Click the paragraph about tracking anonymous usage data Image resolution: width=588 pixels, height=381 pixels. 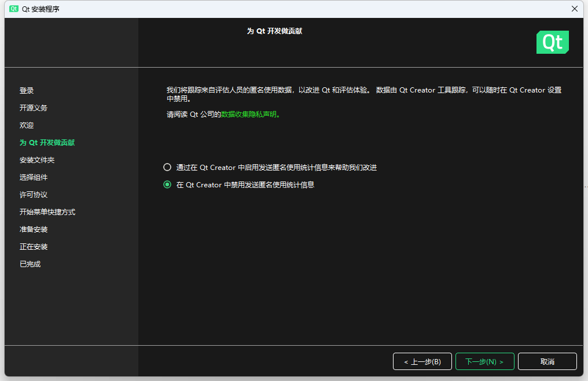pos(364,94)
